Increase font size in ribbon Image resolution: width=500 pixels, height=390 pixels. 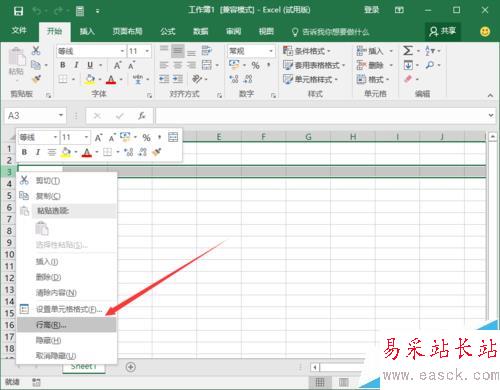[x=117, y=65]
